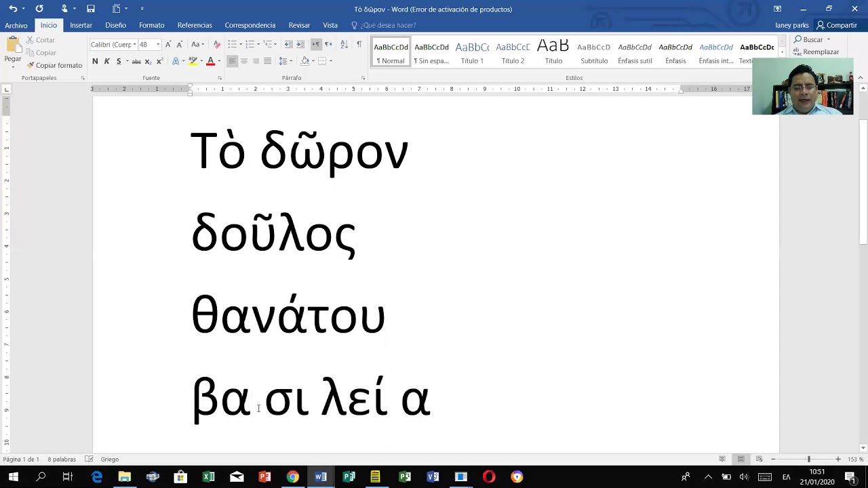Justify the paragraph text
The width and height of the screenshot is (868, 488).
[267, 61]
